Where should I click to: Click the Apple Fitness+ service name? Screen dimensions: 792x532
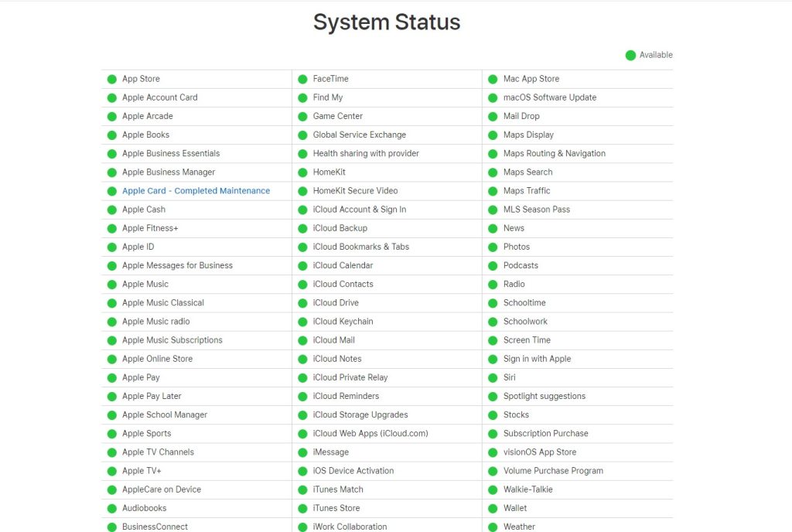point(150,228)
